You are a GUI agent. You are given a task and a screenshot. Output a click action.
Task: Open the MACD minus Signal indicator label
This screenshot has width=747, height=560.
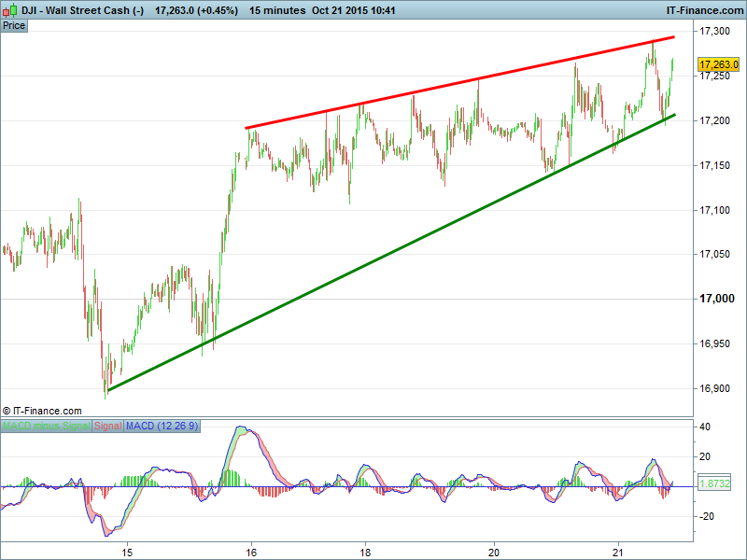tap(46, 426)
